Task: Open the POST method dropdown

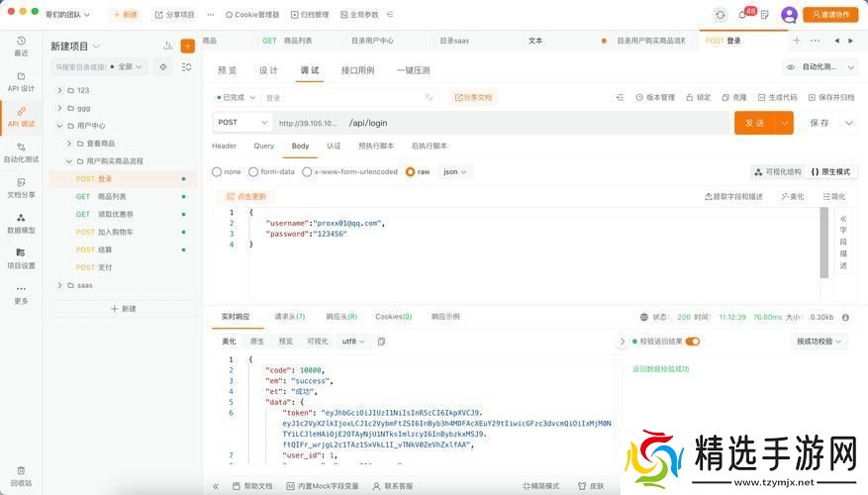Action: [242, 123]
